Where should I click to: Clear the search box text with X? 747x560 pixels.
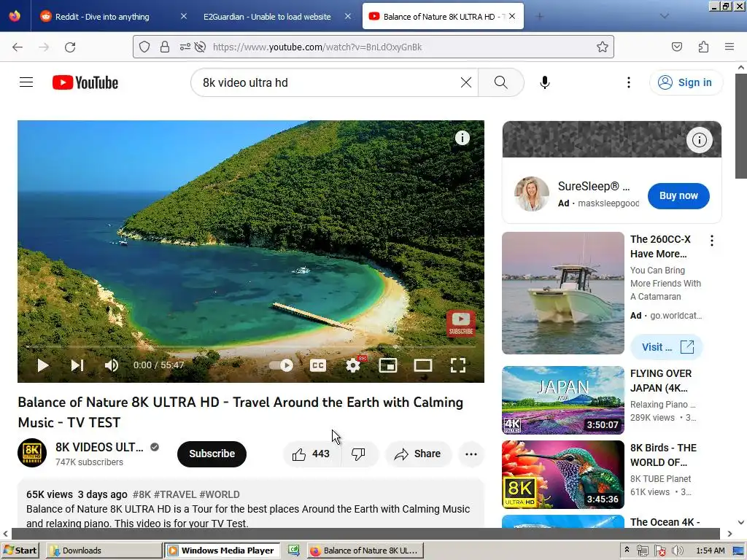click(466, 82)
